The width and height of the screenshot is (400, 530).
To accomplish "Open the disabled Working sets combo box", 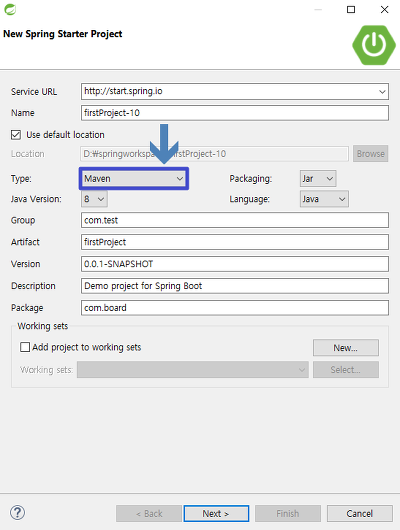I will coord(193,370).
